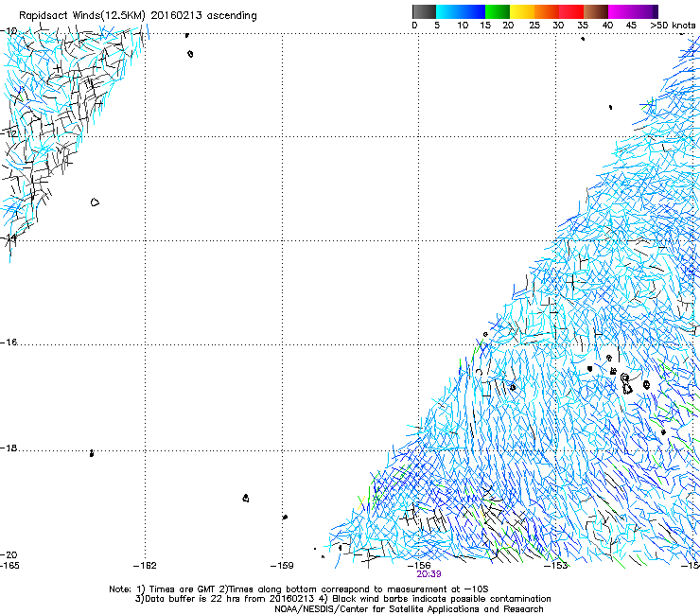Click the legend label 25
Screen dimensions: 700x615
click(534, 26)
